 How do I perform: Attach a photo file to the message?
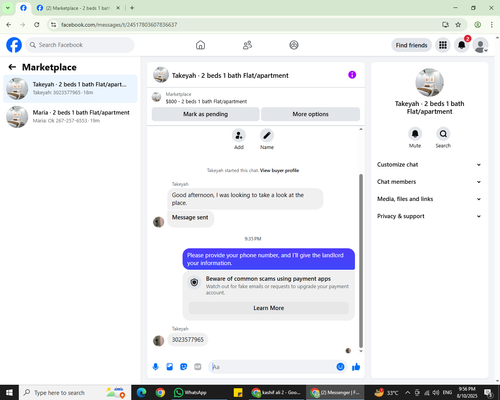(170, 367)
